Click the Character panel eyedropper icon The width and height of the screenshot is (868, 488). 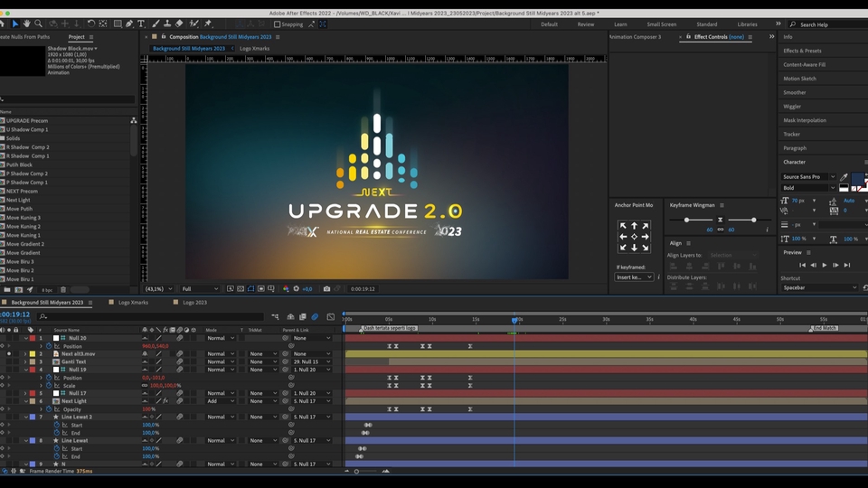[844, 177]
